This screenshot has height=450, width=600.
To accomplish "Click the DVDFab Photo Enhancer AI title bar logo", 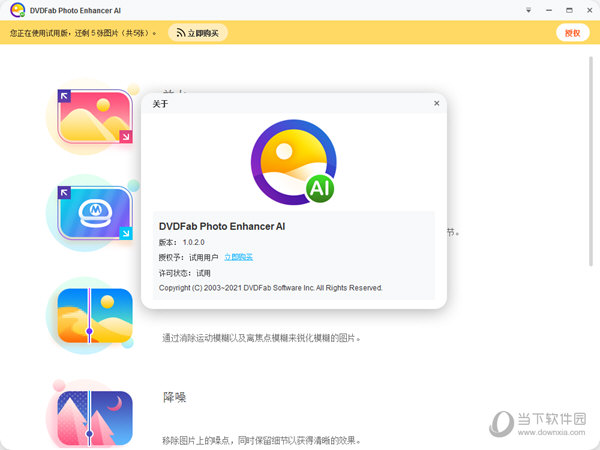I will pyautogui.click(x=17, y=10).
